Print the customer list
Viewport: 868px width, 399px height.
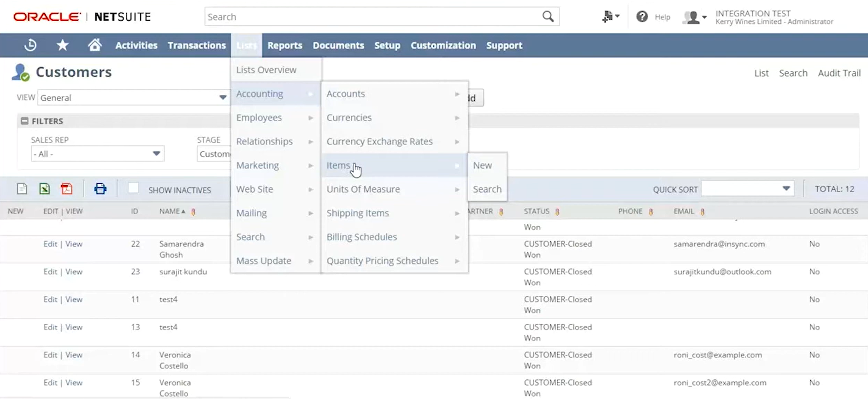(x=100, y=189)
